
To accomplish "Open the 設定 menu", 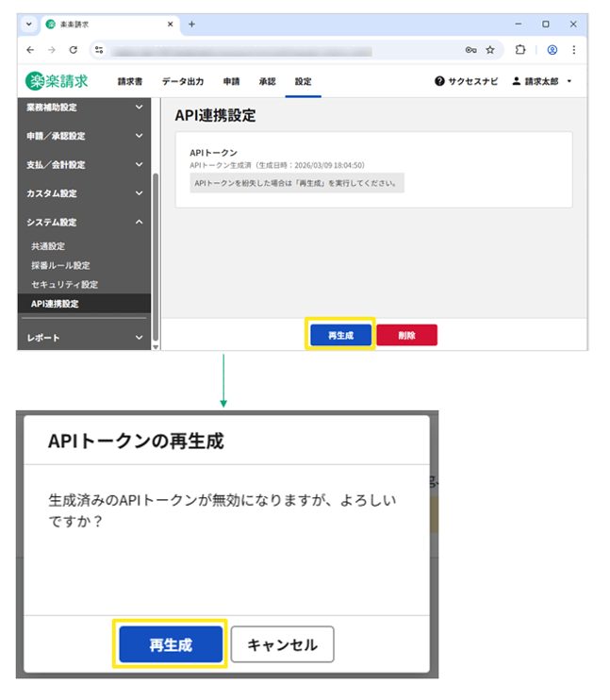I will point(303,81).
